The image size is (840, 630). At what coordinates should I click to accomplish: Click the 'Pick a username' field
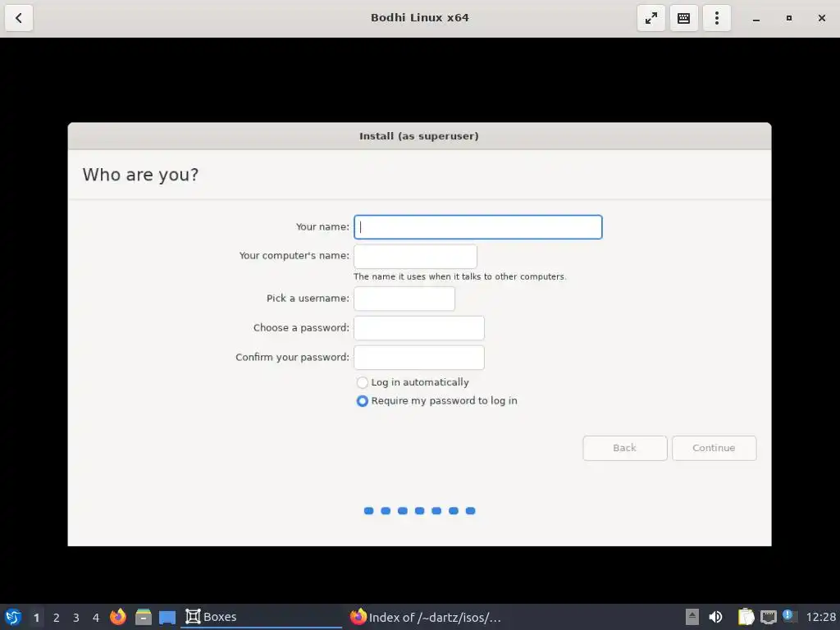404,299
